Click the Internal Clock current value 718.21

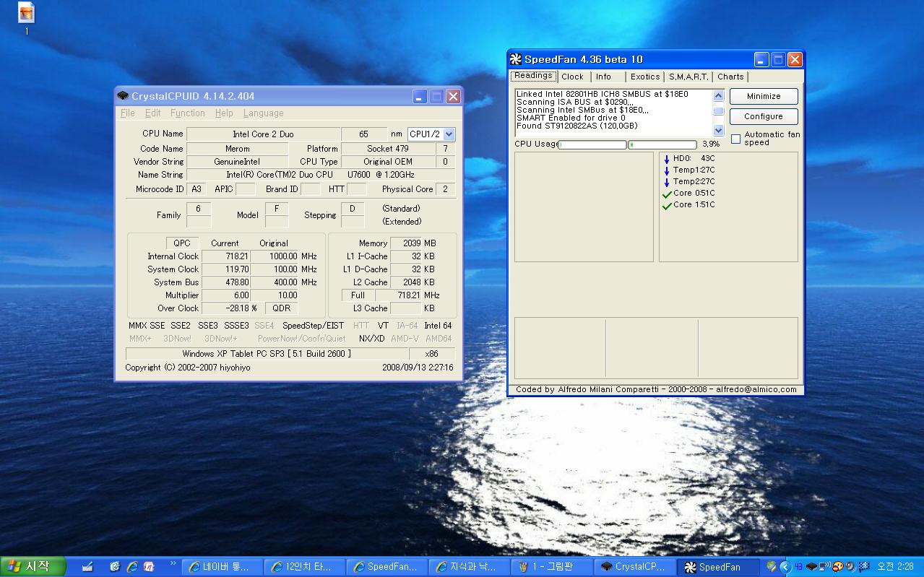pos(226,256)
